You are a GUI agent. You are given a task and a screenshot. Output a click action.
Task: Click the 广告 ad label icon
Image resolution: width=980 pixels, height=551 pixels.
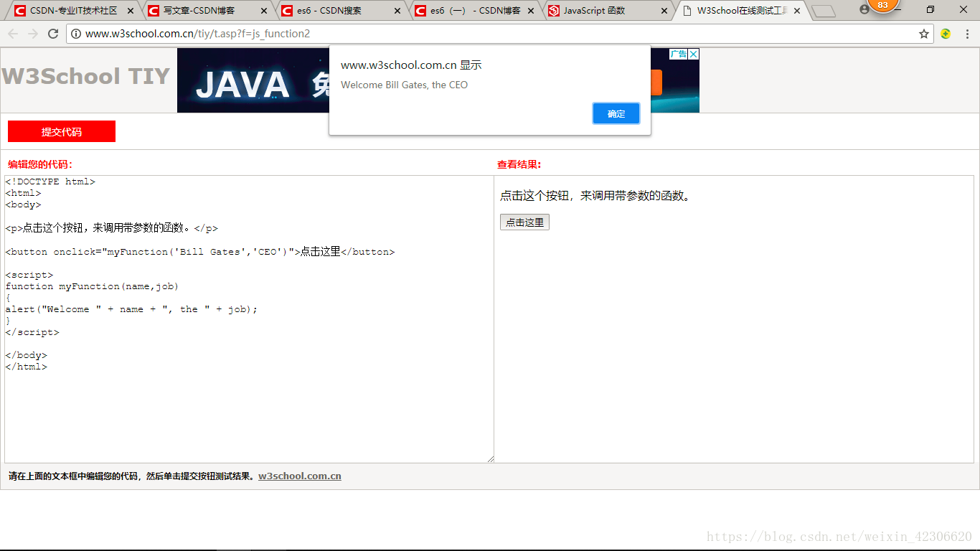pos(679,54)
